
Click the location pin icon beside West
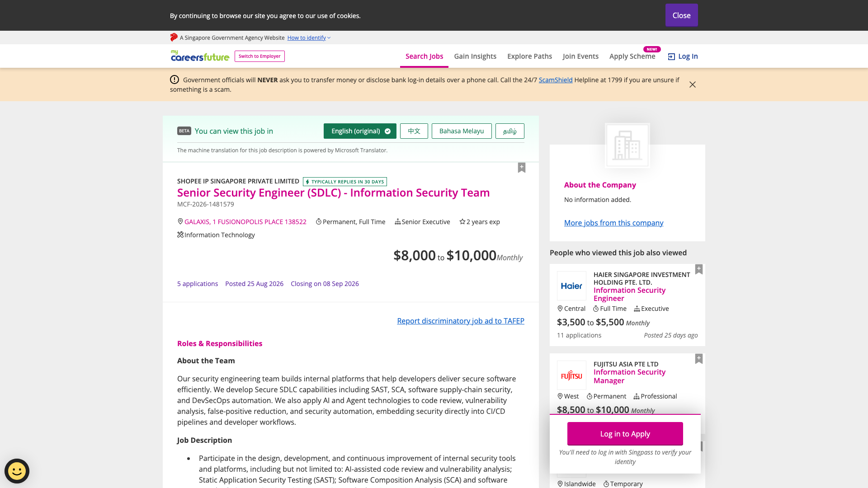(560, 396)
